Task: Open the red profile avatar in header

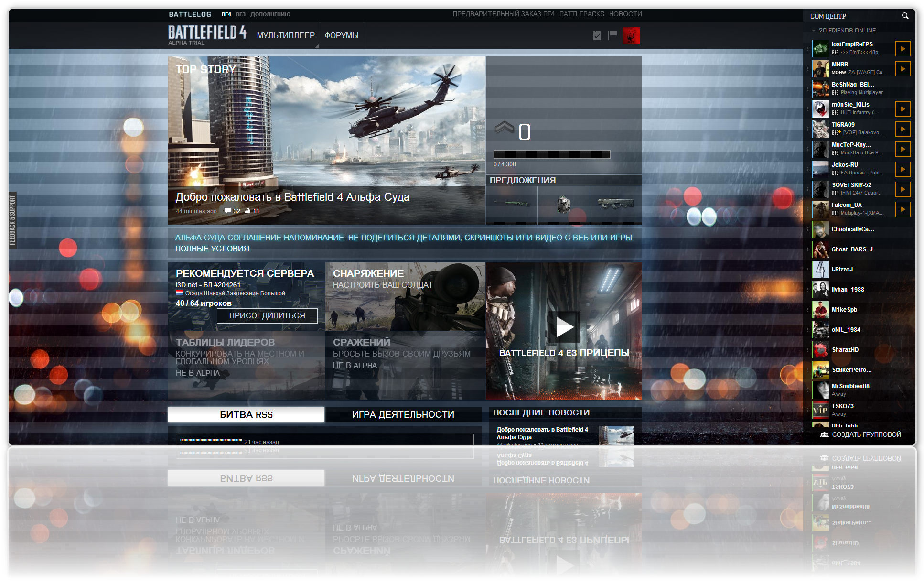Action: click(x=631, y=36)
